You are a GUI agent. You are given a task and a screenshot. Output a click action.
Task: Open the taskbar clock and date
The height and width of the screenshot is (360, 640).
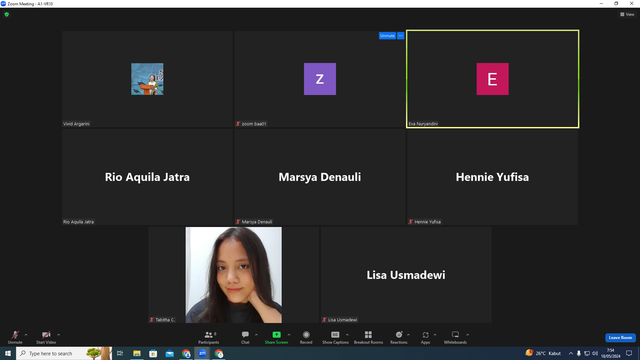point(611,353)
